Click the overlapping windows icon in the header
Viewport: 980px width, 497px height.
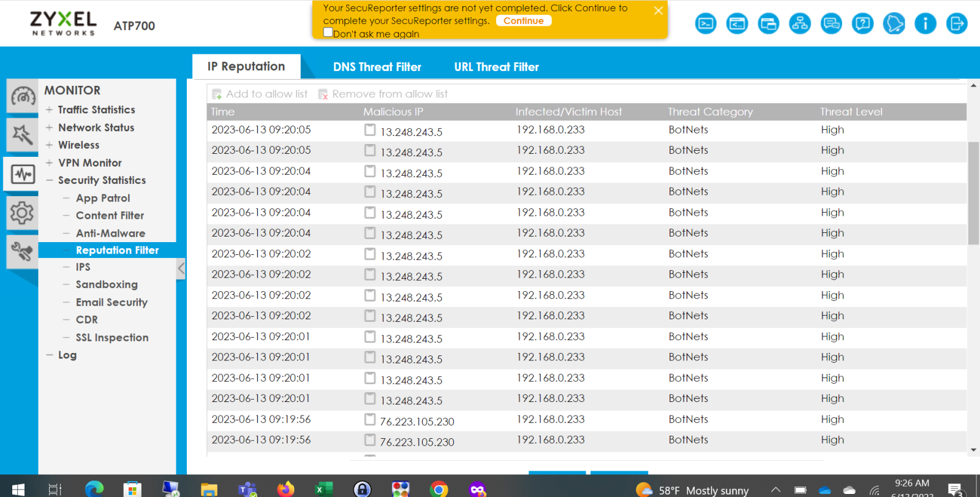(x=768, y=24)
